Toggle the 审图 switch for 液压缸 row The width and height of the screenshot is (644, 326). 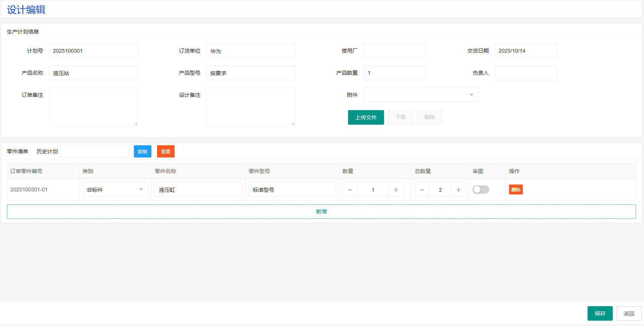pyautogui.click(x=480, y=189)
